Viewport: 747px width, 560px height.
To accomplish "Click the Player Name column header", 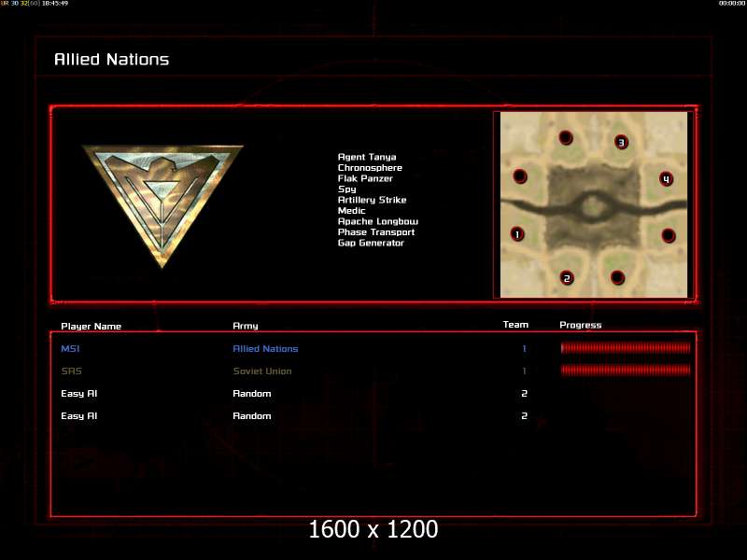I will click(x=91, y=326).
